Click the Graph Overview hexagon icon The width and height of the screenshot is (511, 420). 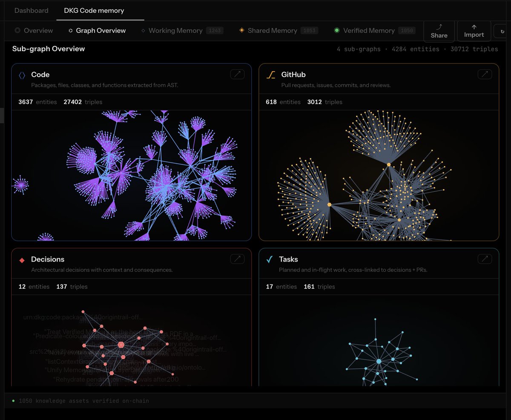(71, 31)
